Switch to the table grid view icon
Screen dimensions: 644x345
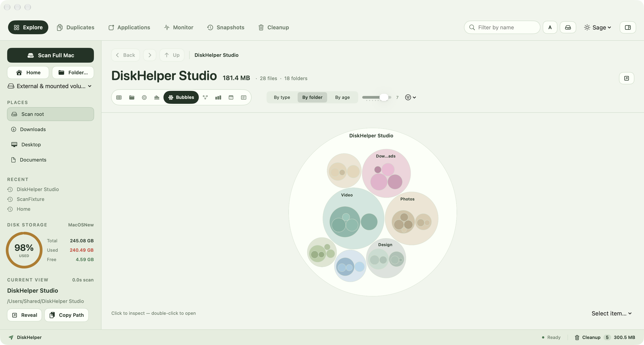click(x=119, y=97)
